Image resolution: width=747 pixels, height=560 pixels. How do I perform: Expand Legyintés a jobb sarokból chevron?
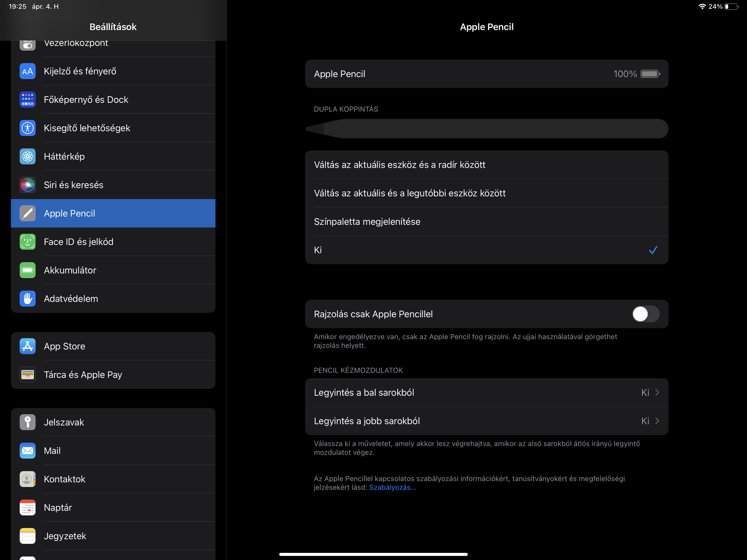pos(657,421)
